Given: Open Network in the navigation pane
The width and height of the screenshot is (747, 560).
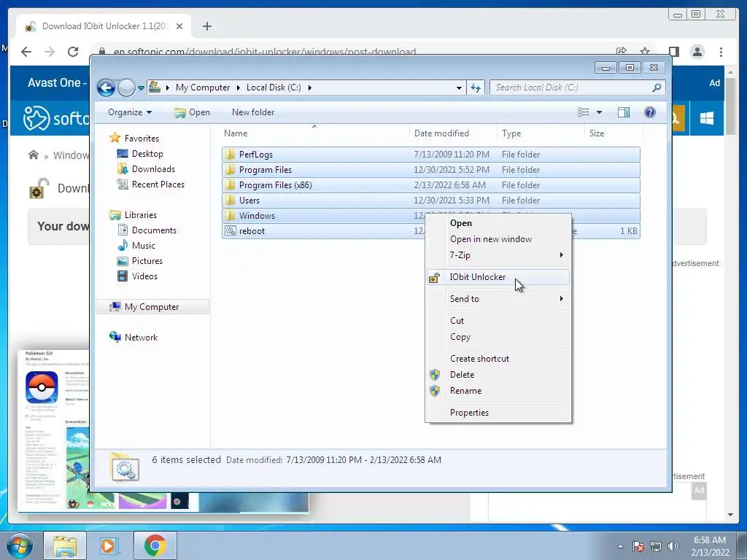Looking at the screenshot, I should point(141,337).
